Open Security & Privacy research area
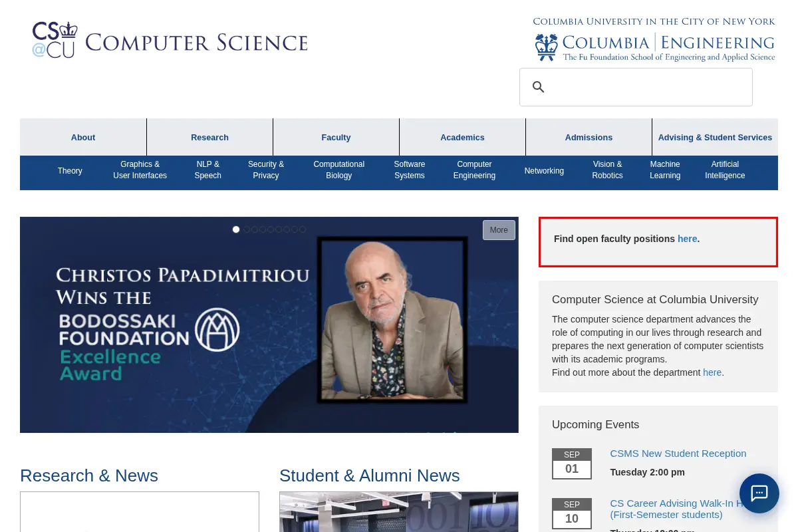 click(266, 170)
